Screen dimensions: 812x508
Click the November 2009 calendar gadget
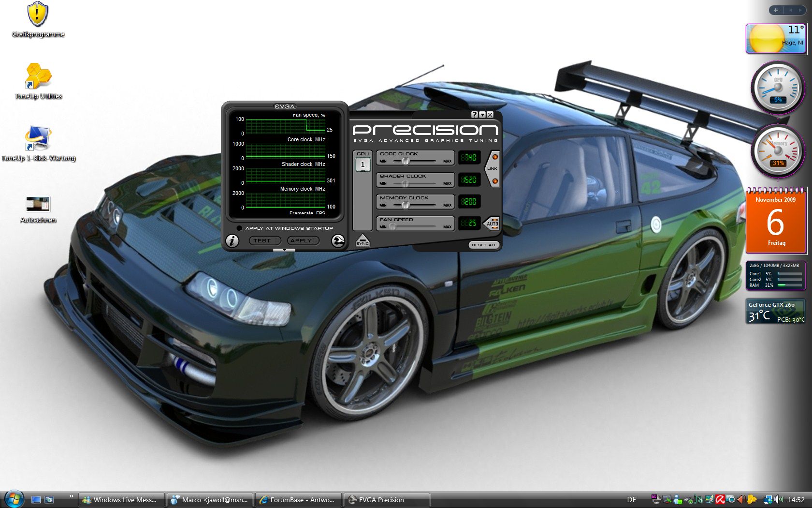776,221
